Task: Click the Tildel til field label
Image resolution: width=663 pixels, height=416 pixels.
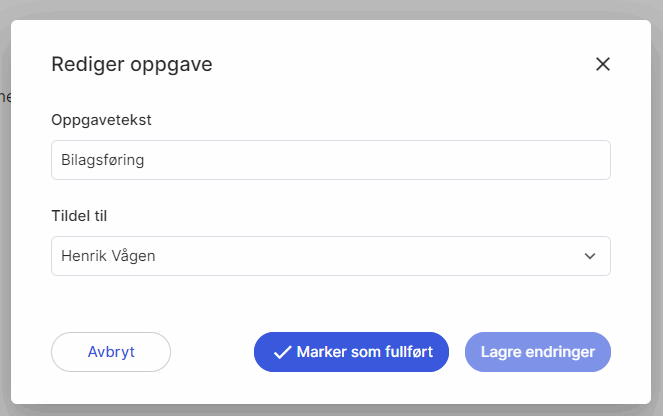Action: (86, 215)
